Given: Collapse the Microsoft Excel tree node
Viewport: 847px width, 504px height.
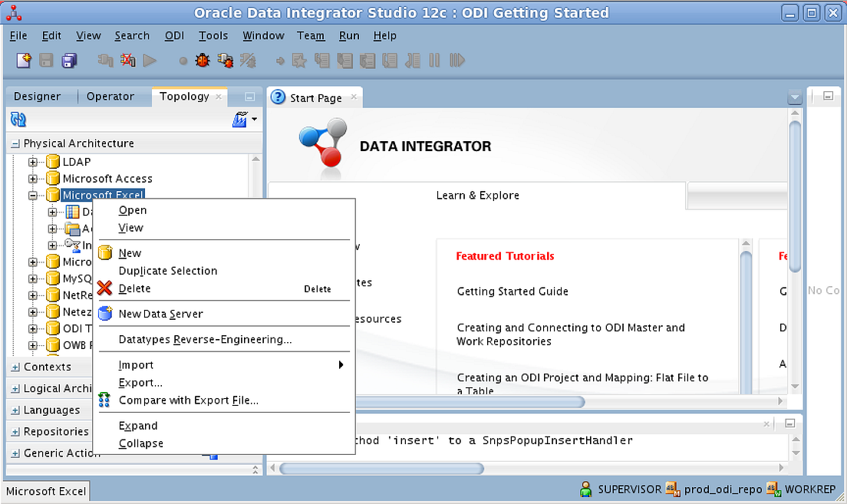Looking at the screenshot, I should pyautogui.click(x=32, y=195).
